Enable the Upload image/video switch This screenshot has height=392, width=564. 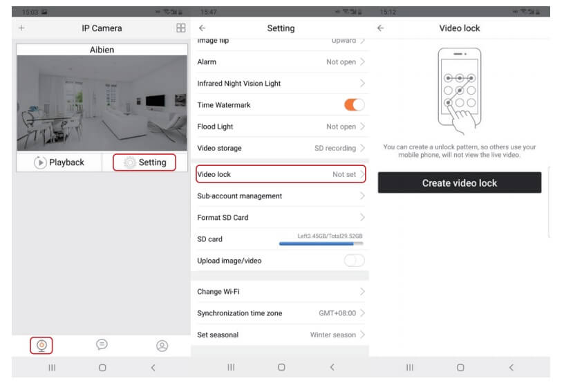point(354,261)
